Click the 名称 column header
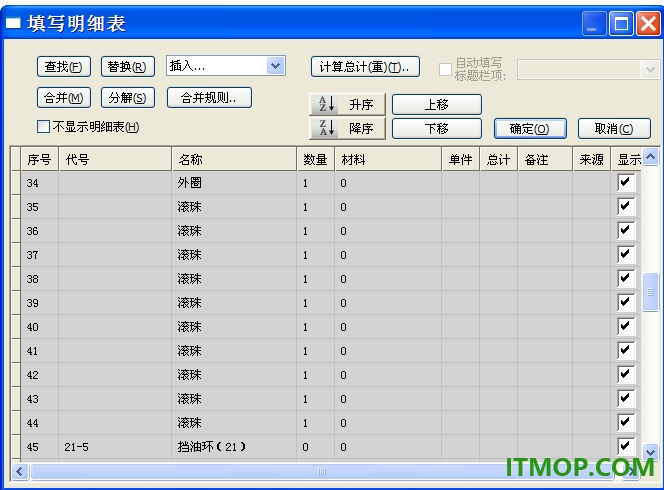664x490 pixels. tap(234, 159)
